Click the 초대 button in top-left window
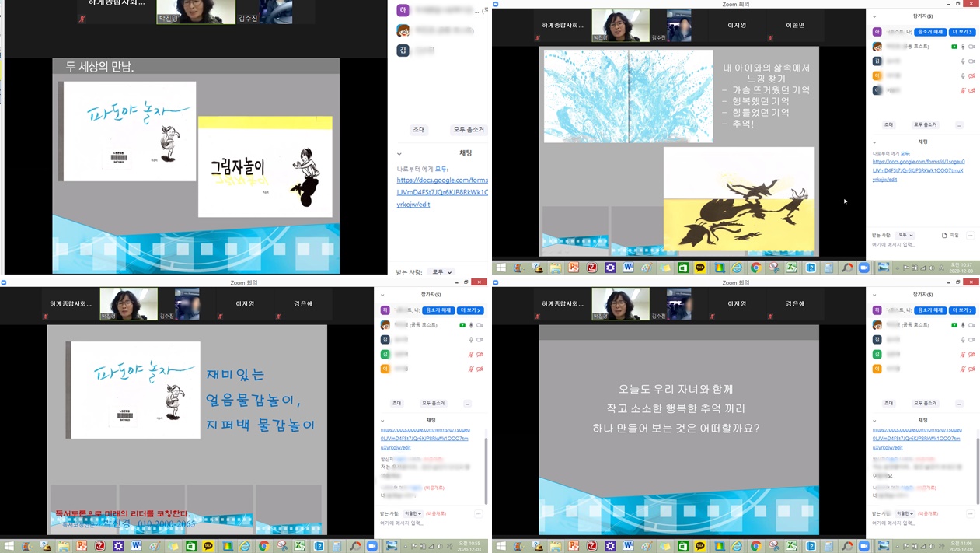The width and height of the screenshot is (980, 553). (x=418, y=130)
